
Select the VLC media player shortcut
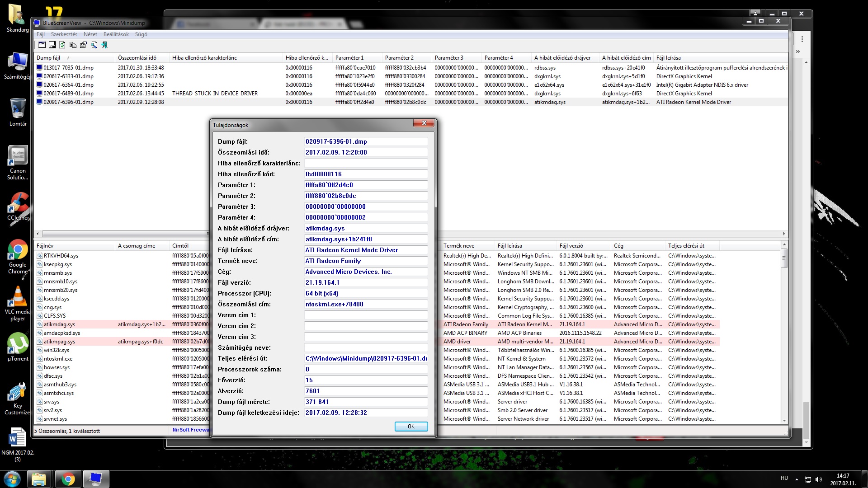18,304
